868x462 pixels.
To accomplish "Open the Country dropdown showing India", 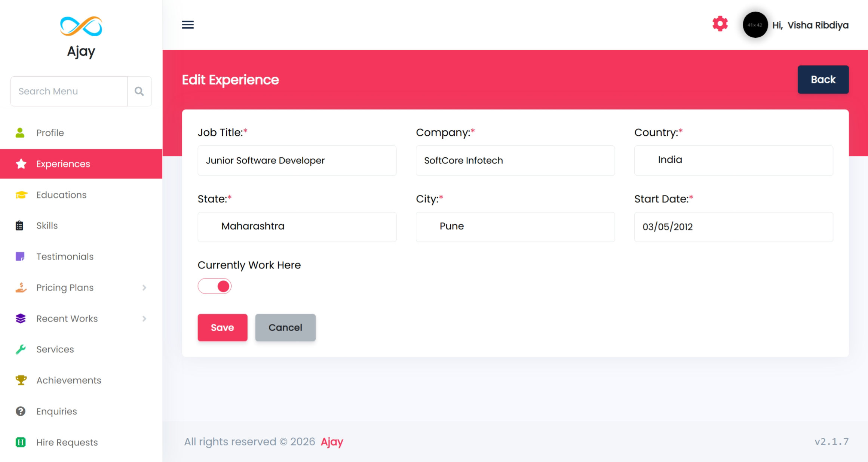I will (x=733, y=160).
